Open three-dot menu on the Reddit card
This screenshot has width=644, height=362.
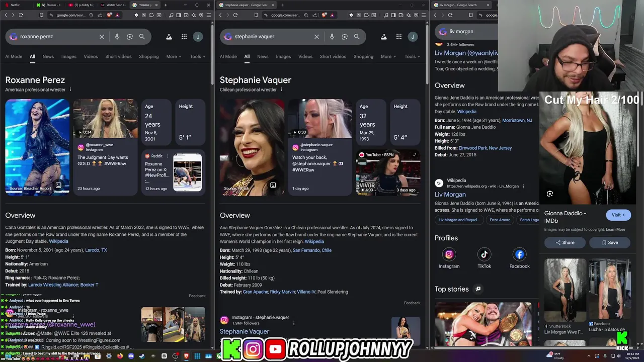[168, 156]
